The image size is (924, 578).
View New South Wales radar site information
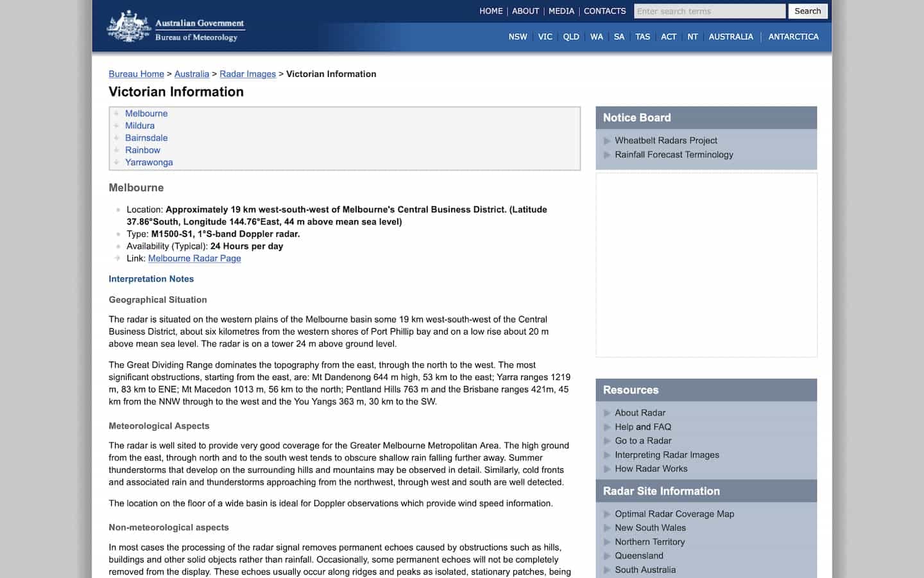click(650, 528)
